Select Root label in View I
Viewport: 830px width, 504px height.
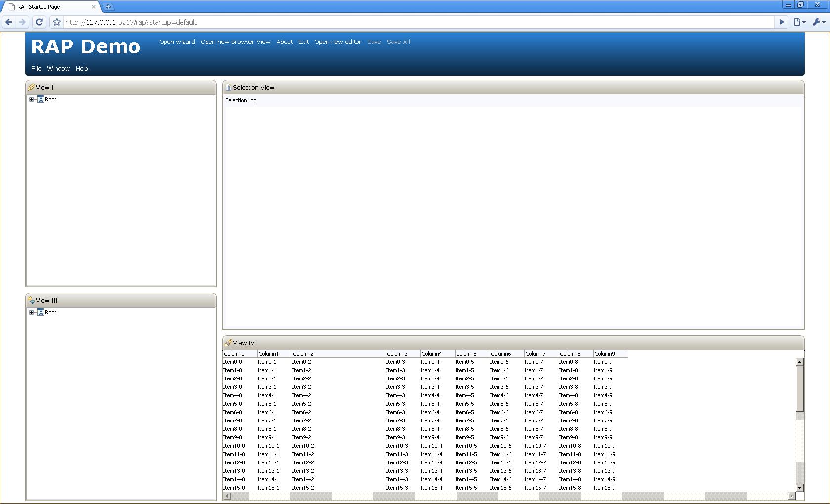click(51, 99)
